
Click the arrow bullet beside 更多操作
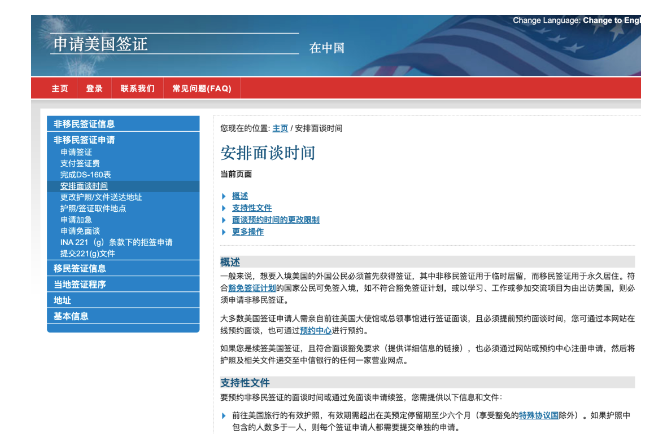224,231
